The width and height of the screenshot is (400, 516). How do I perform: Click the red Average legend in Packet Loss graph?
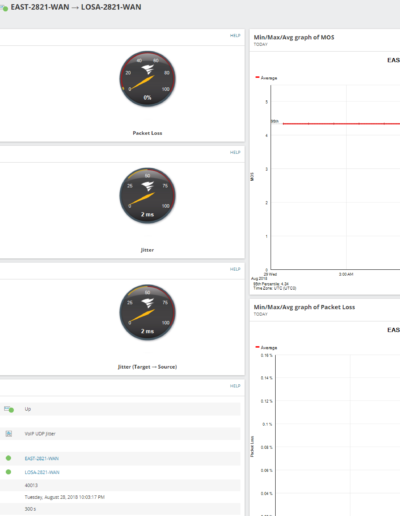[x=266, y=347]
